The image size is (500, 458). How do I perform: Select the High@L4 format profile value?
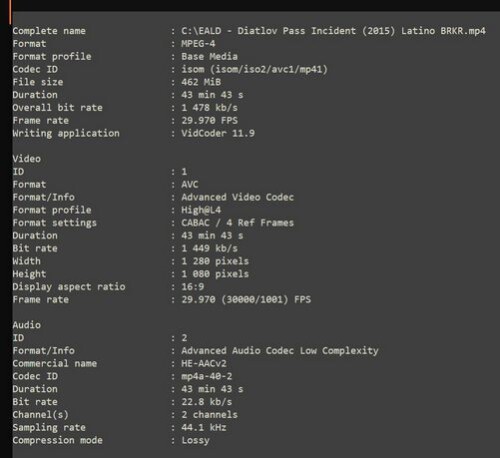coord(201,210)
